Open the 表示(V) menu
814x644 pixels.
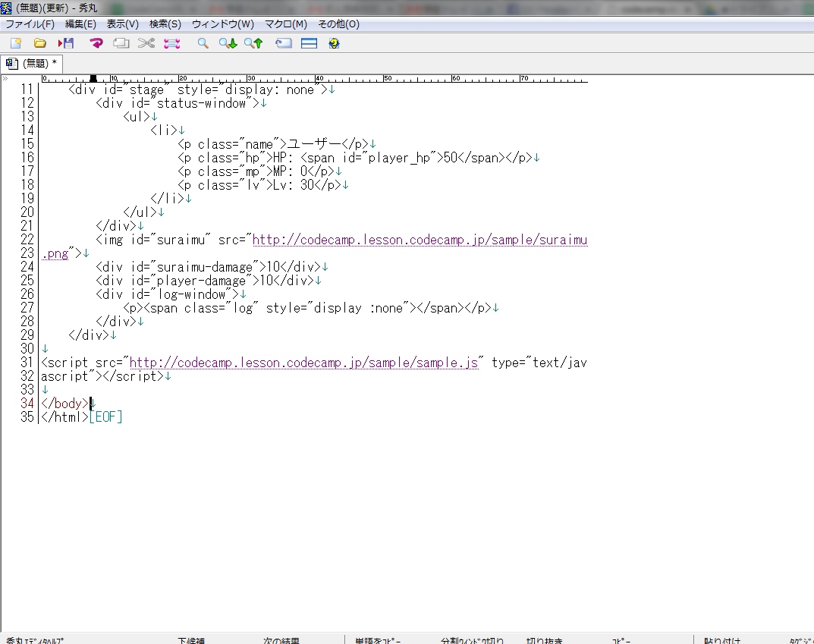point(122,24)
